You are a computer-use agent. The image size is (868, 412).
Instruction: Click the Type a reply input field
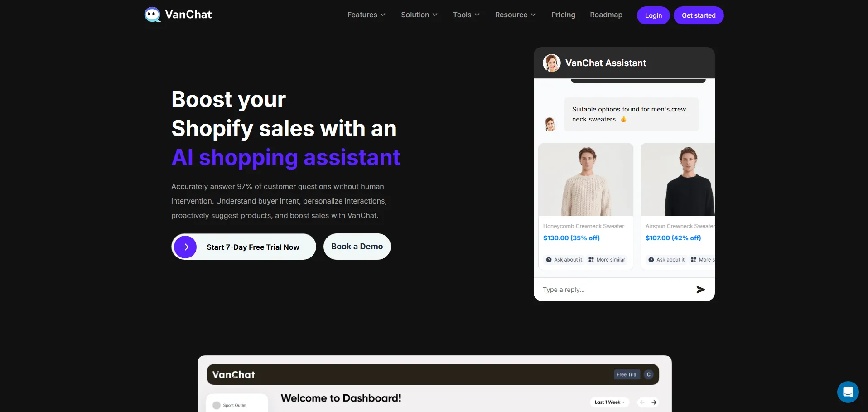[x=616, y=290]
